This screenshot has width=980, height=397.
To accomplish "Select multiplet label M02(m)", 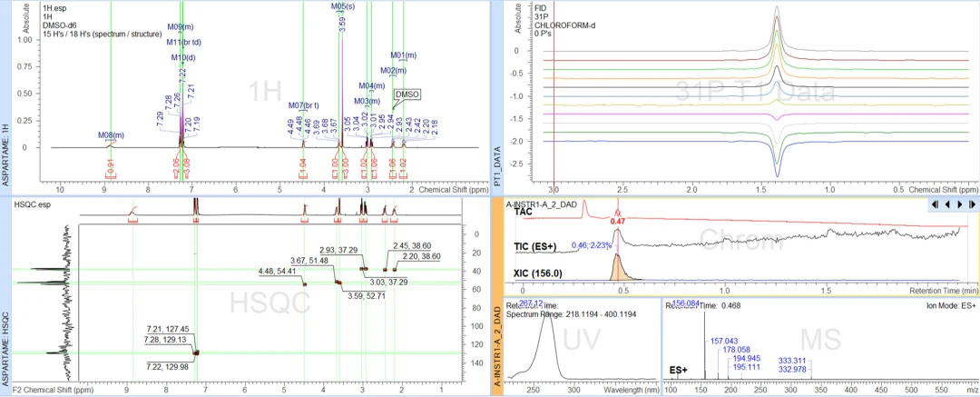I will click(x=393, y=70).
